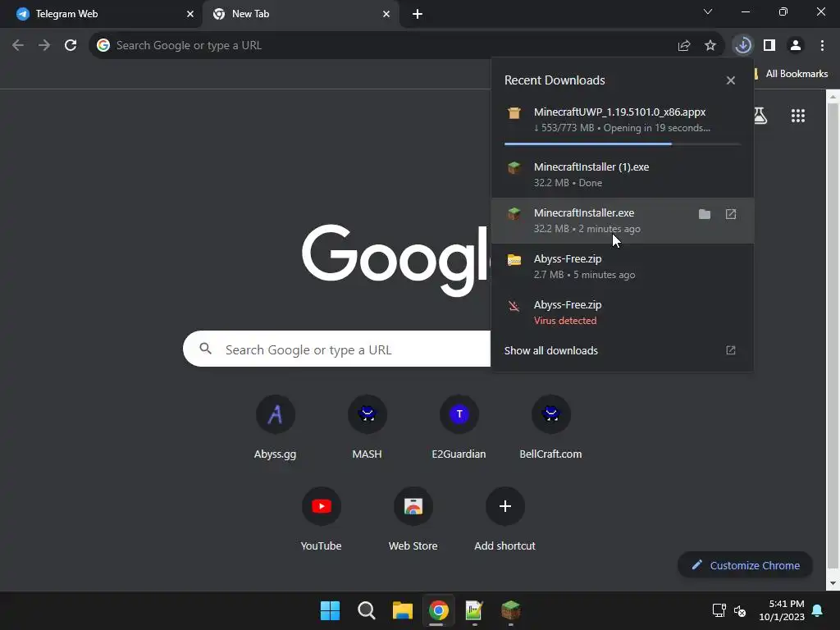
Task: Open taskbar Search
Action: tap(367, 610)
